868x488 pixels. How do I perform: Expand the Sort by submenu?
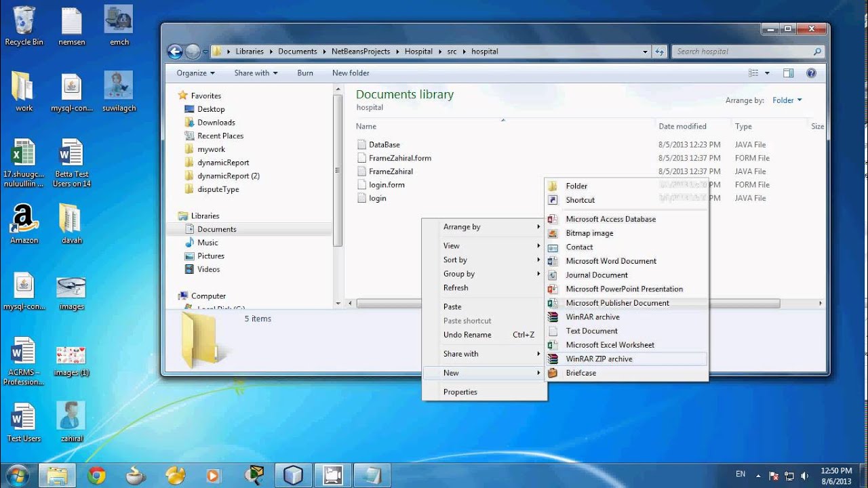click(x=484, y=260)
